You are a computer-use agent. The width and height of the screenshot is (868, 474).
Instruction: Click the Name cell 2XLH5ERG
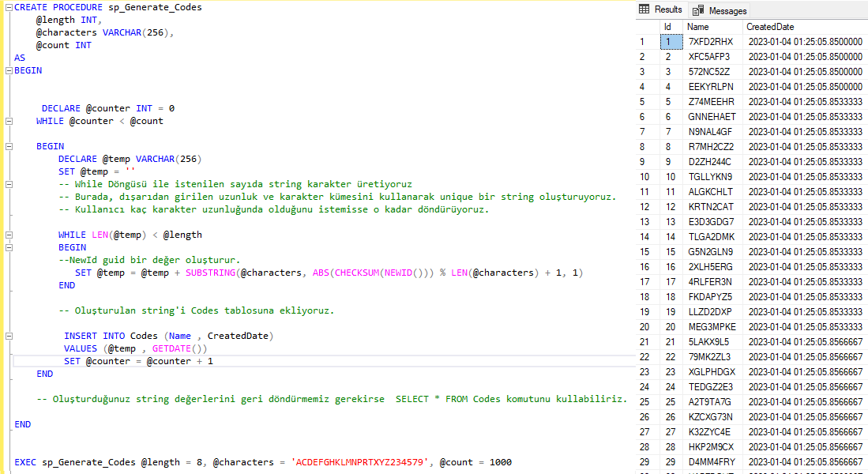pyautogui.click(x=712, y=266)
